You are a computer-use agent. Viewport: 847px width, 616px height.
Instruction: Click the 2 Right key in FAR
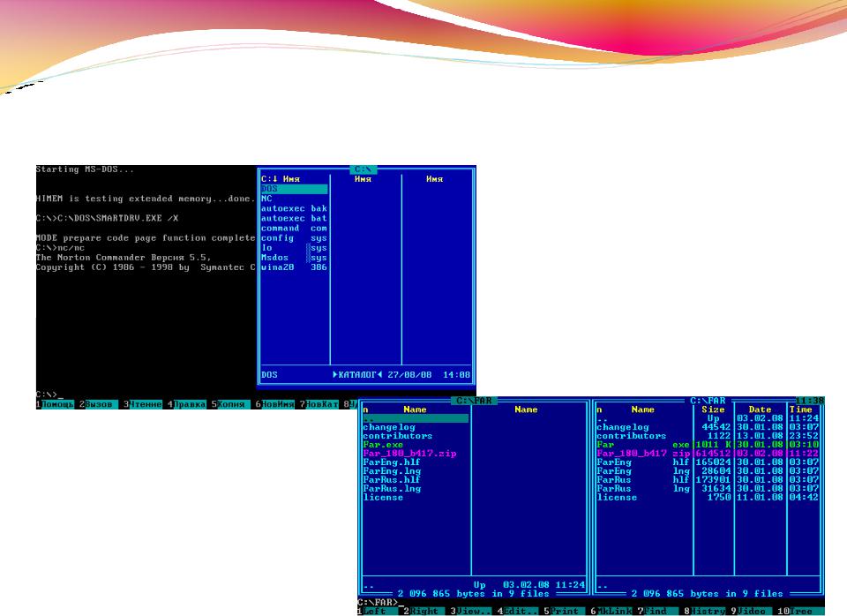coord(424,611)
